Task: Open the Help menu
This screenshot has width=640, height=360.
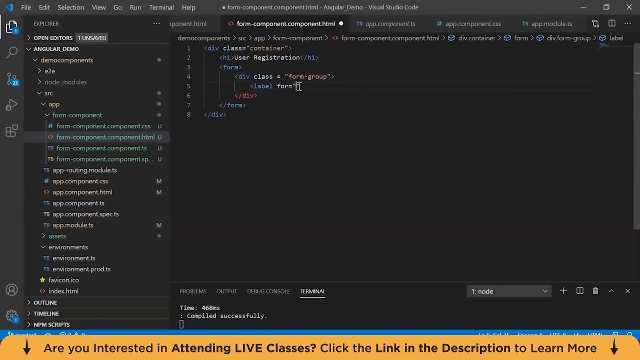Action: [188, 7]
